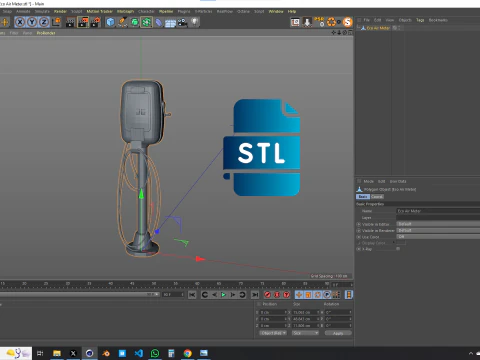
Task: Click the orange gear plugin icon
Action: coord(331,22)
